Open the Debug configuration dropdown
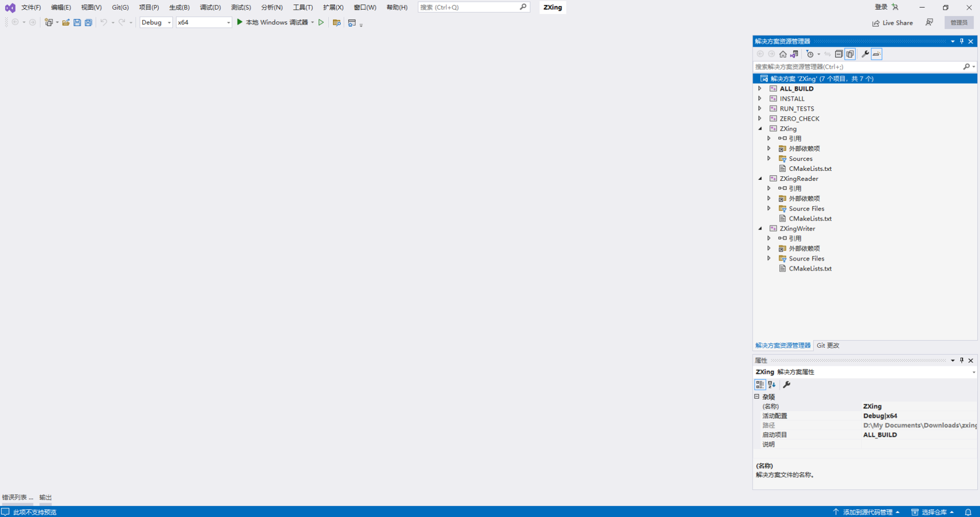Viewport: 980px width, 517px height. 156,22
